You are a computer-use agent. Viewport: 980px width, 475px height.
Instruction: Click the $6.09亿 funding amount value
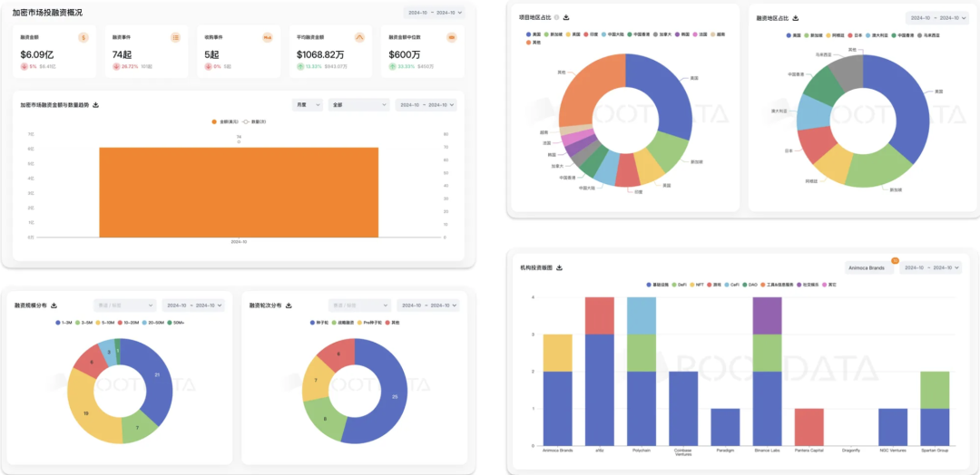click(x=37, y=54)
